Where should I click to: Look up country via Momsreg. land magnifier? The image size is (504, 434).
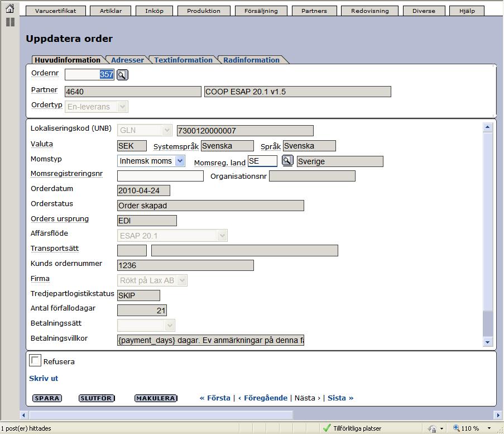pos(287,160)
